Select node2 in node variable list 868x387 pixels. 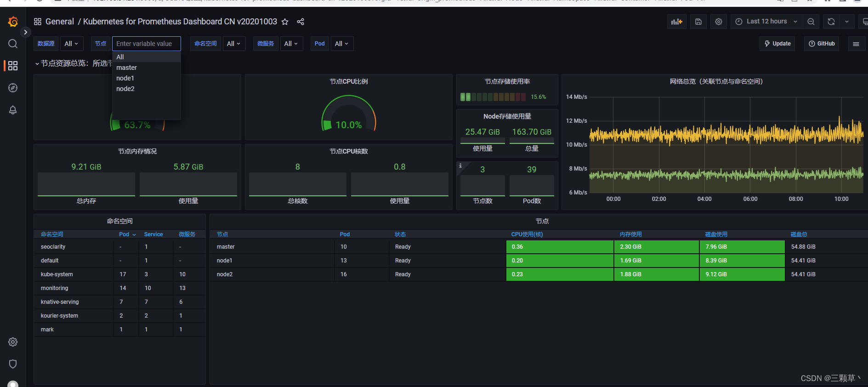point(147,89)
